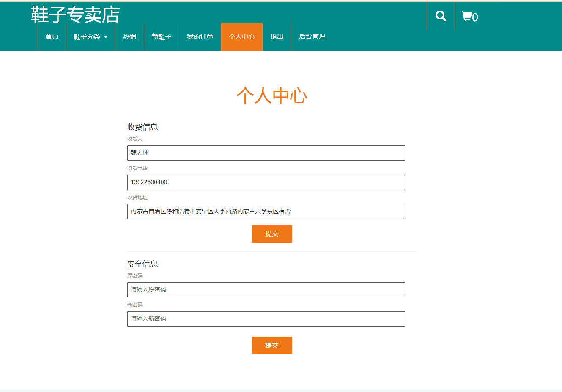562x392 pixels.
Task: Click the 新密码 input box
Action: point(266,319)
